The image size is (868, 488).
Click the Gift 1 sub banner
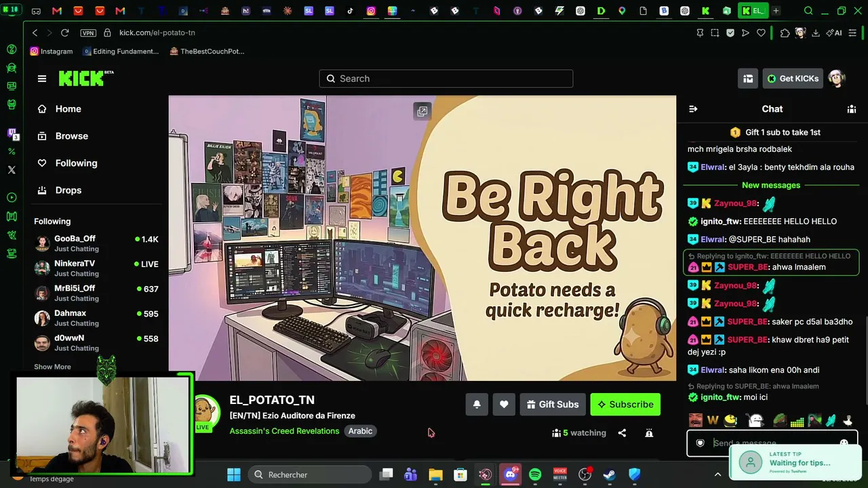774,132
